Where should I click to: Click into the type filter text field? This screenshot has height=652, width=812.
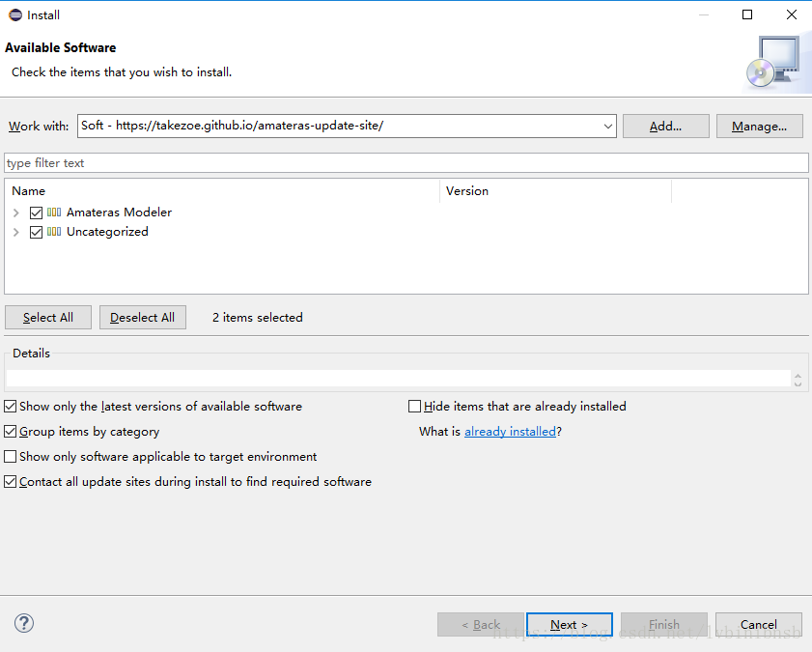coord(406,163)
